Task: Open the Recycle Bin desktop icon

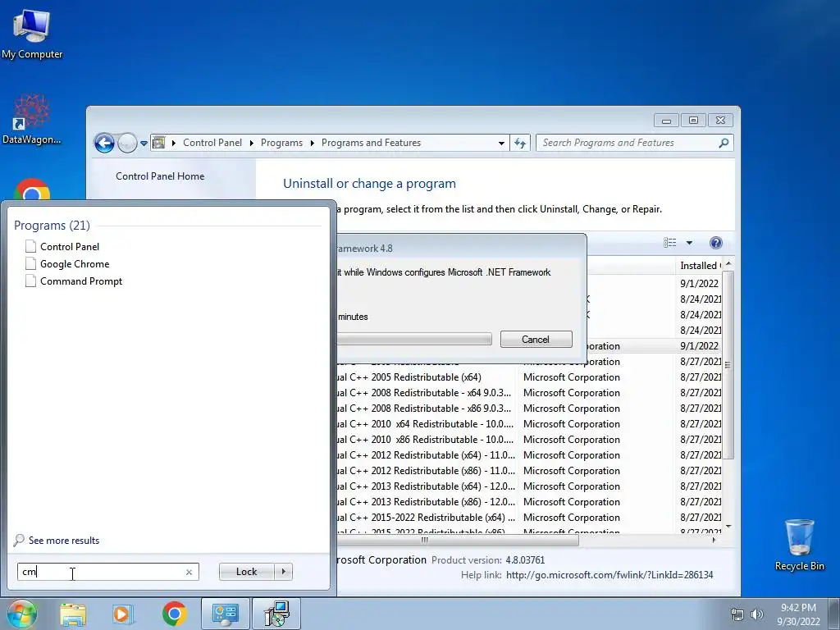Action: [x=799, y=545]
